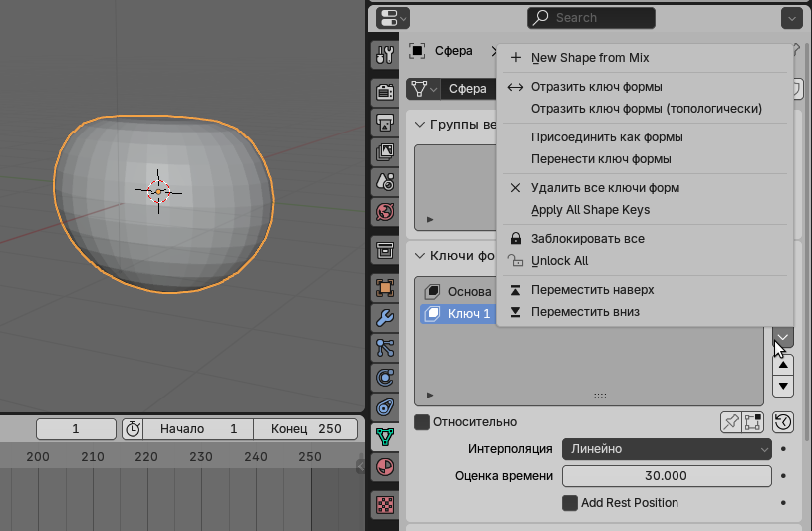Move the shape key up with the arrow
Viewport: 812px width, 531px height.
[783, 366]
